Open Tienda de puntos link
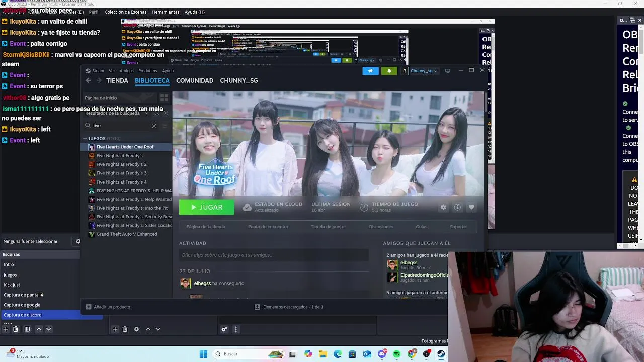This screenshot has width=644, height=362. pos(329,227)
